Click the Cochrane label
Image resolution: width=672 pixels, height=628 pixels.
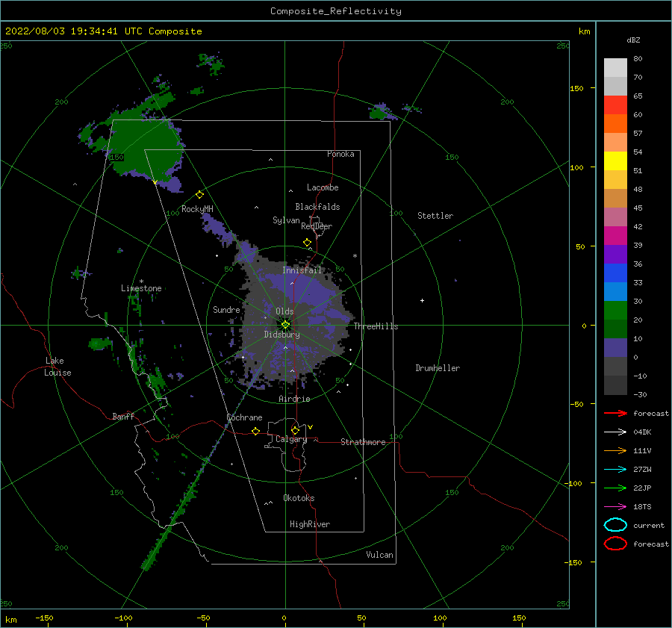coord(244,417)
